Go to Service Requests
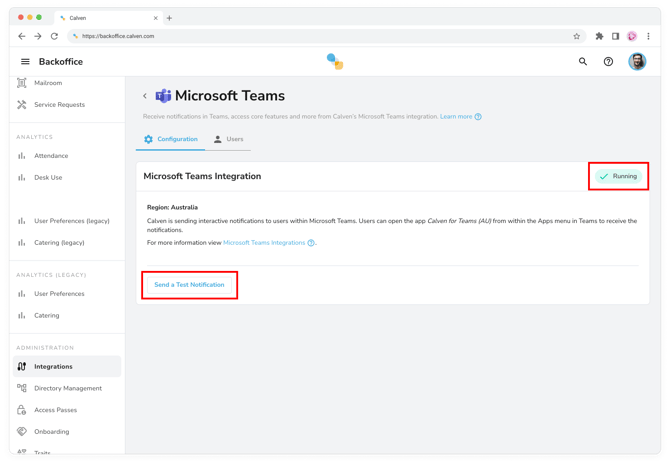 [59, 105]
